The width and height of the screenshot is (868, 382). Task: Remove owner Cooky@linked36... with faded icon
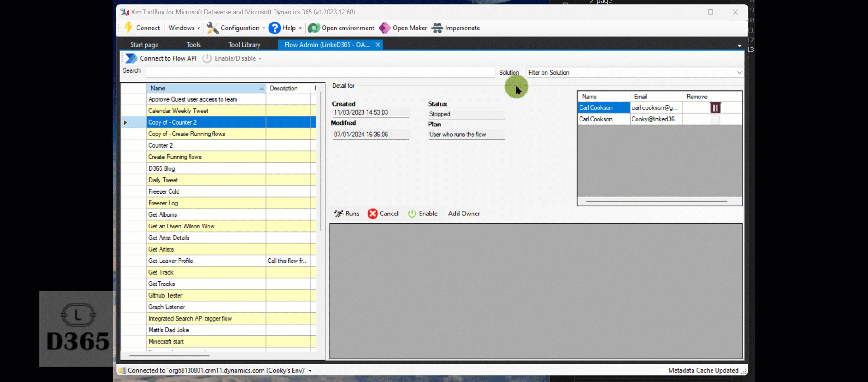(x=715, y=119)
